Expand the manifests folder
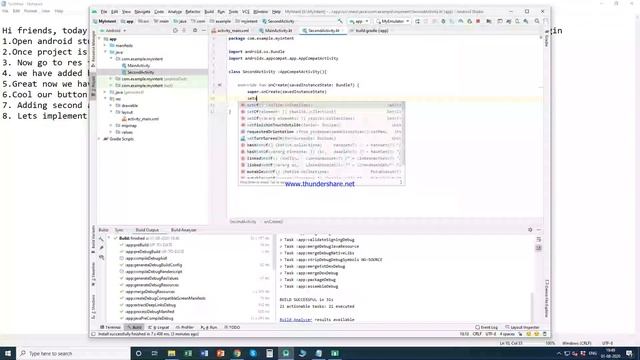 click(105, 46)
